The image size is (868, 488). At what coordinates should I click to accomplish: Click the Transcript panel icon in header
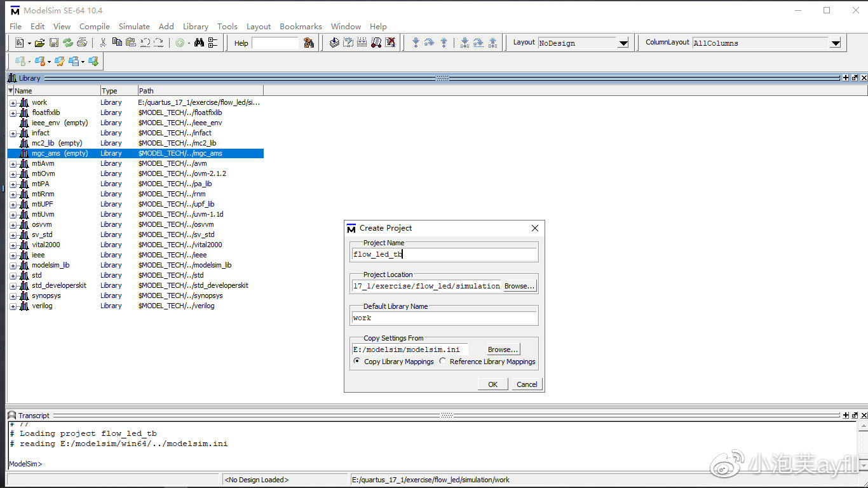click(x=12, y=415)
